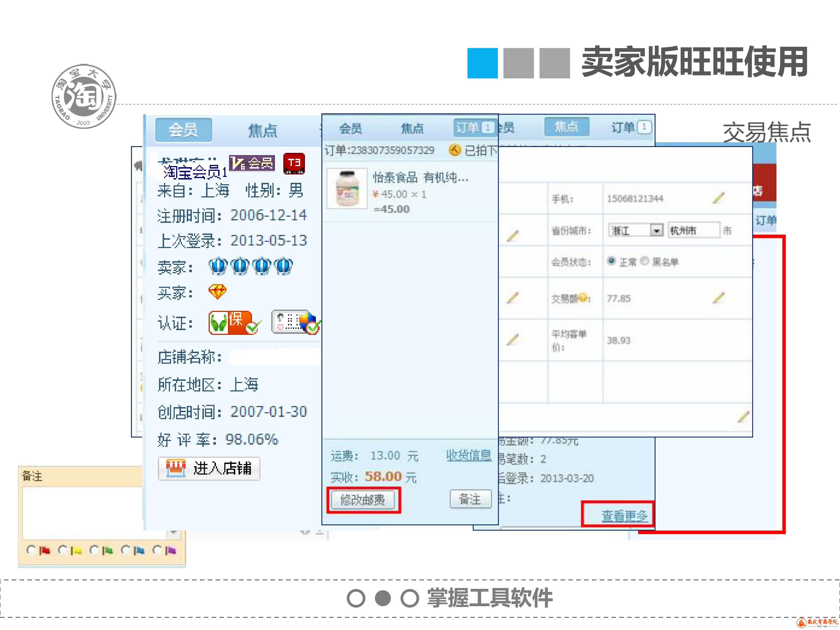Click the ID card verification icon

point(296,322)
